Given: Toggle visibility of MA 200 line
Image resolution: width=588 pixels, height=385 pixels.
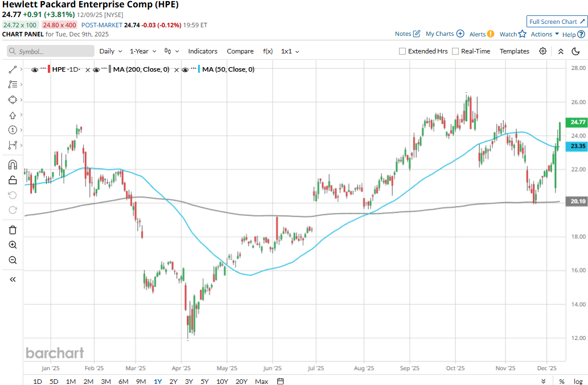Looking at the screenshot, I should (96, 69).
